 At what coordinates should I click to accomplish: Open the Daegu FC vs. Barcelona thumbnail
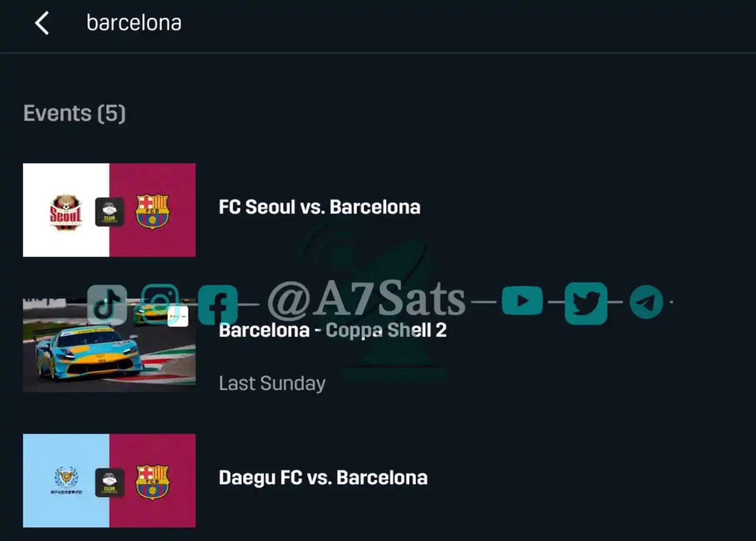109,481
